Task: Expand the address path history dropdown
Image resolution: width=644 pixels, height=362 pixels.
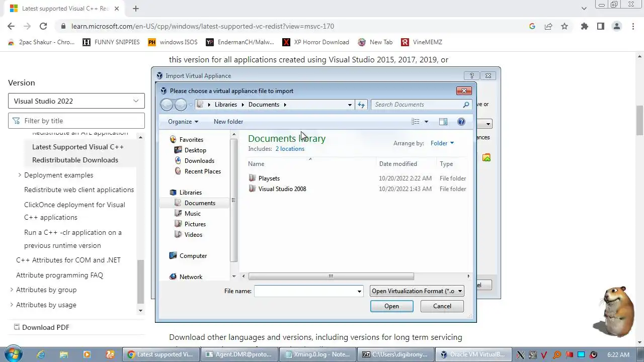Action: coord(350,105)
